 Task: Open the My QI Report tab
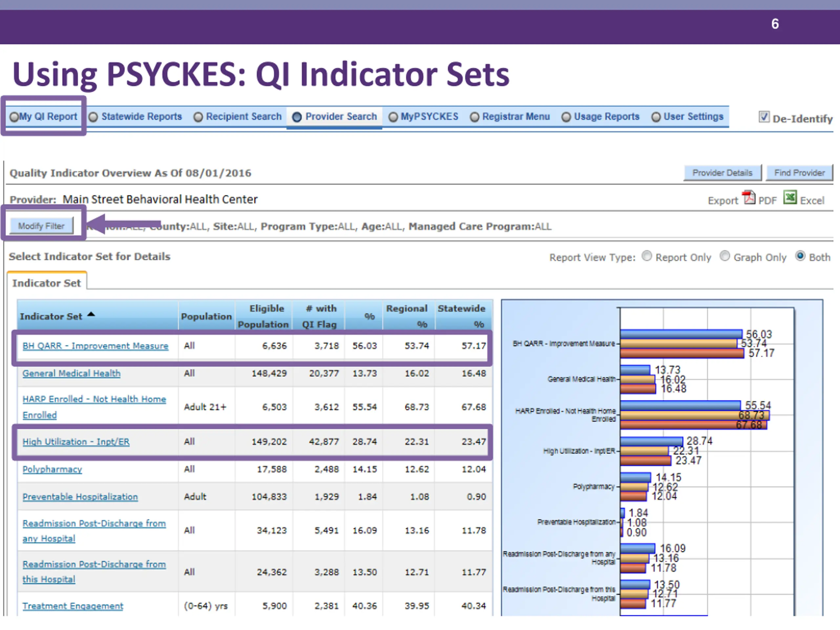coord(44,116)
